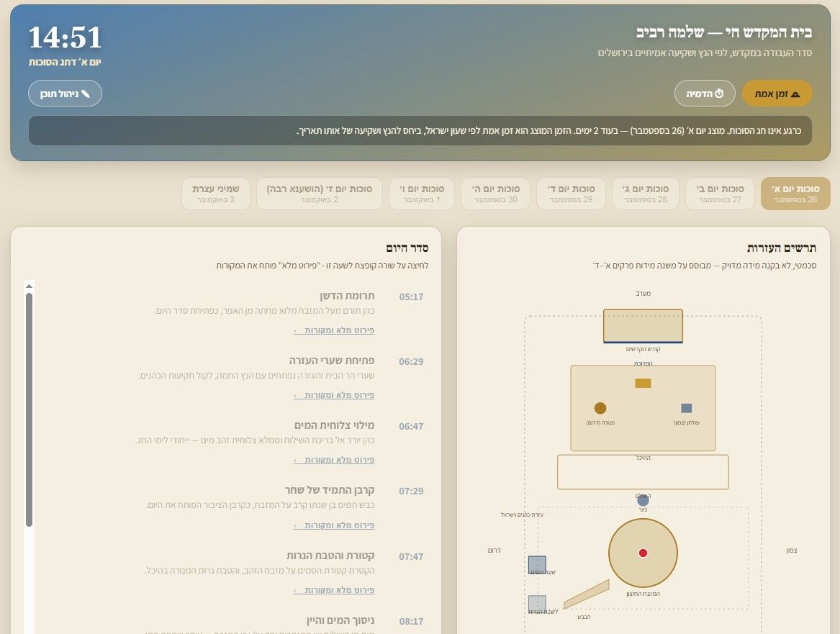Click the 'עזרת כהנים וישראל' courtyard label

[x=522, y=515]
